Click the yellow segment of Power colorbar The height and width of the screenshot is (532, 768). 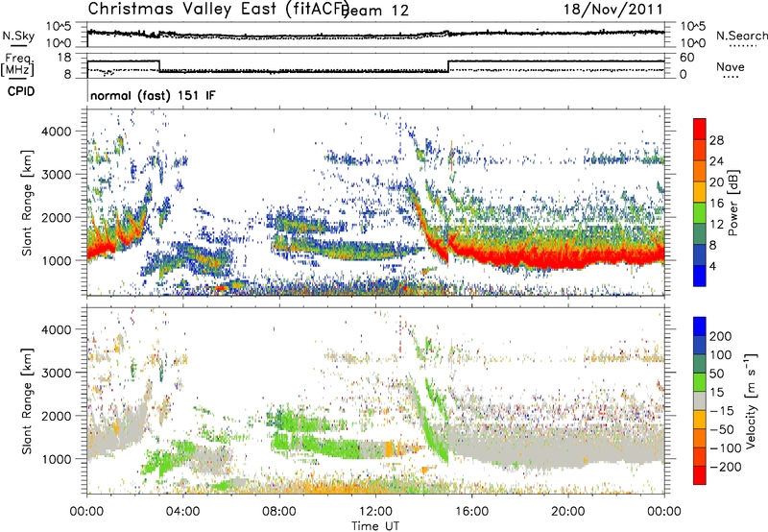pyautogui.click(x=700, y=192)
